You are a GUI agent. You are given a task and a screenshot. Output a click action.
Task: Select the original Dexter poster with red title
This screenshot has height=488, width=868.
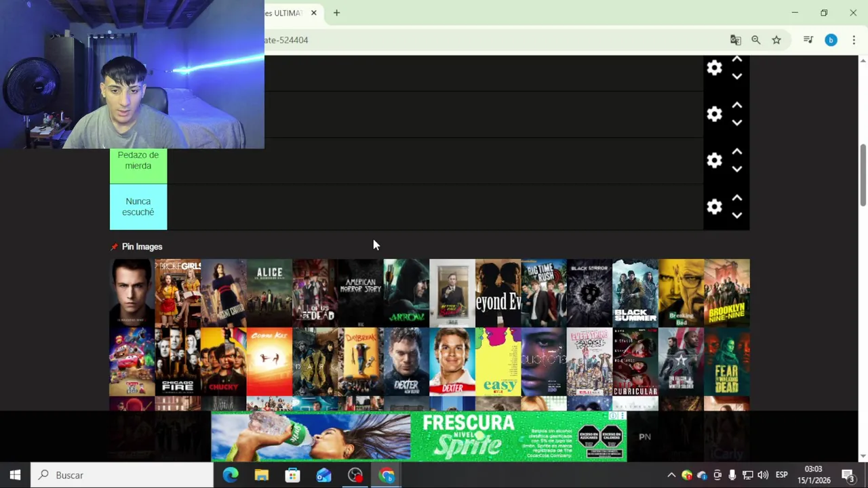(x=452, y=362)
